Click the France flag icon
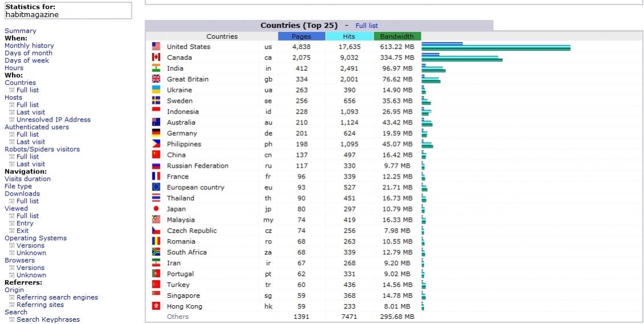 click(156, 177)
